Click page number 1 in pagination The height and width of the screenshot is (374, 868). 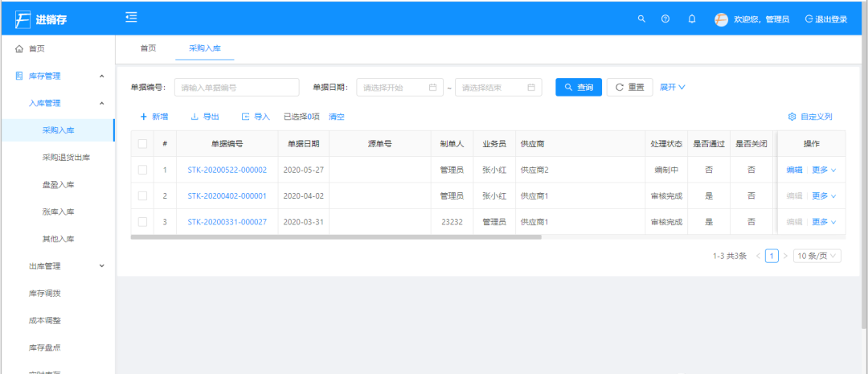pyautogui.click(x=772, y=256)
